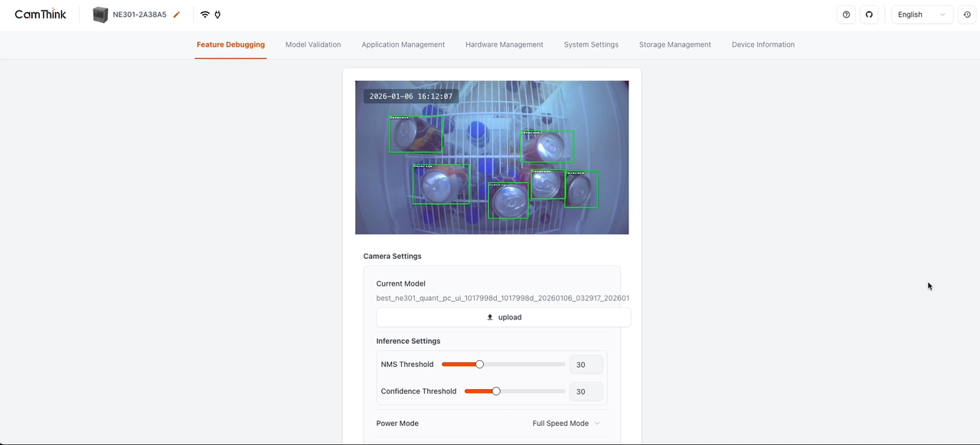980x445 pixels.
Task: Click the NMS Threshold value field
Action: 586,365
